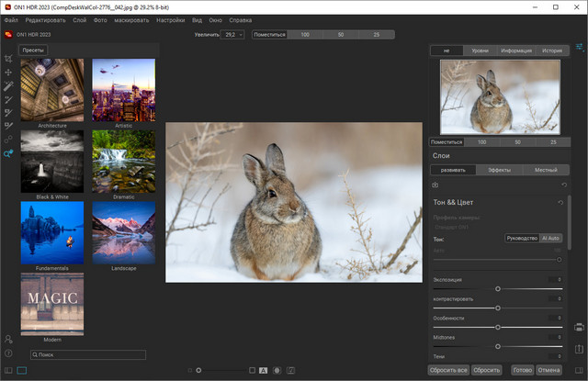
Task: Expand the Landscape preset category
Action: (123, 234)
